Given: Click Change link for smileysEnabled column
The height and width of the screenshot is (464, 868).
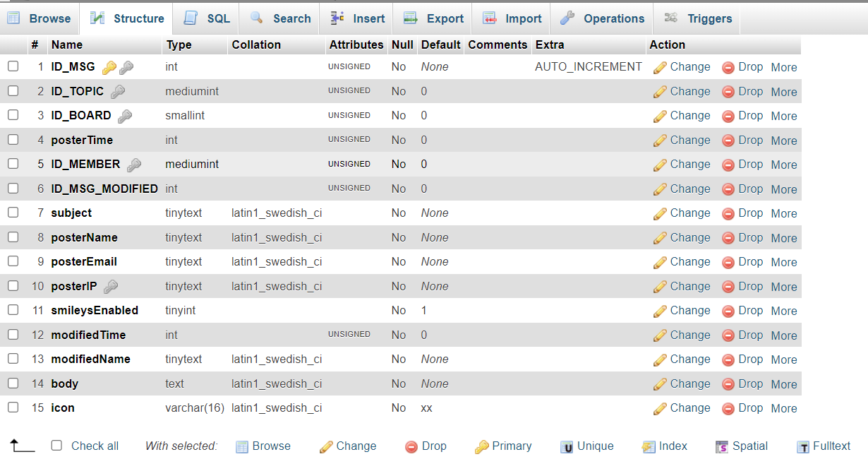Looking at the screenshot, I should coord(689,311).
